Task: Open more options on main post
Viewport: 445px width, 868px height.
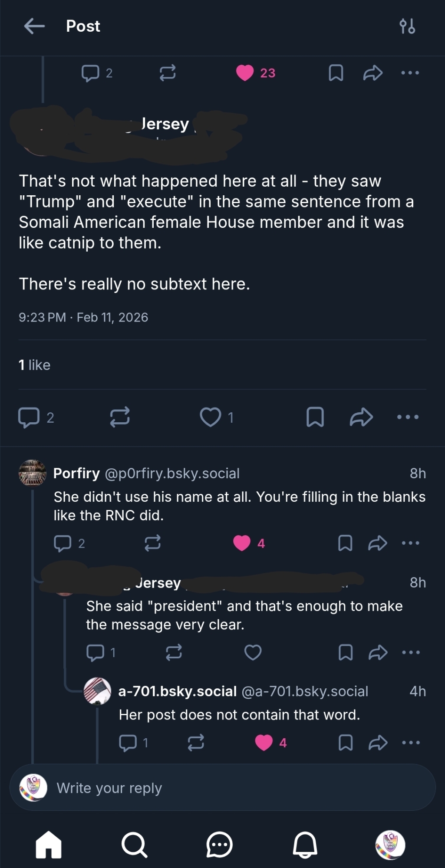Action: tap(408, 417)
